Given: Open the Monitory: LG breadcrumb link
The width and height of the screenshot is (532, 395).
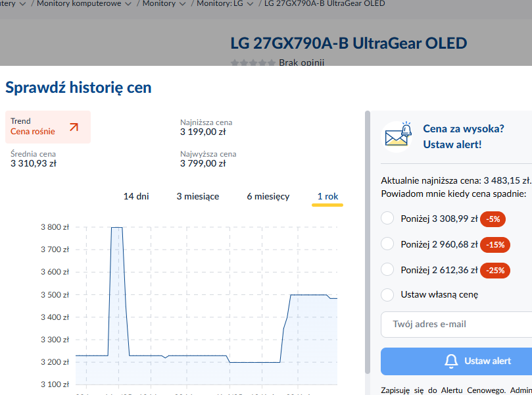Looking at the screenshot, I should [220, 4].
